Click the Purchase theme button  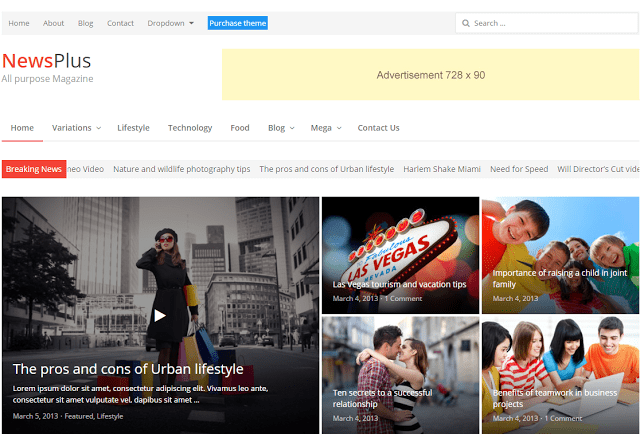[237, 23]
